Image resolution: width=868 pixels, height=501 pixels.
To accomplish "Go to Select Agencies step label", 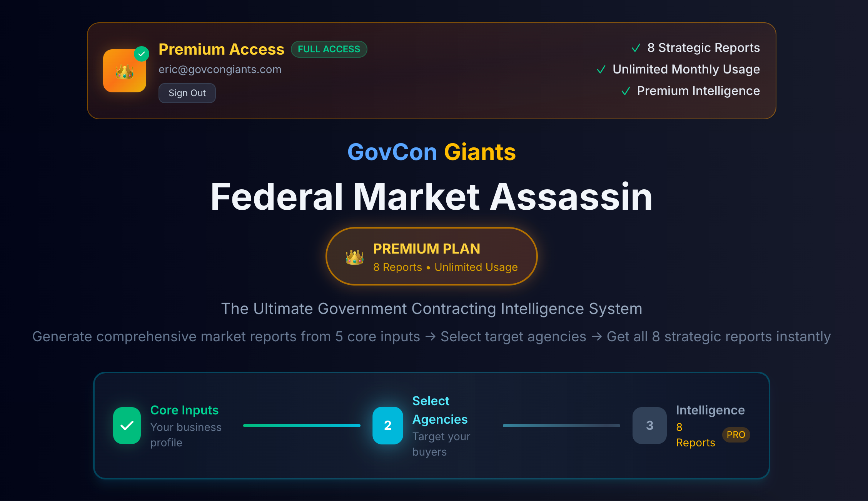I will pyautogui.click(x=440, y=410).
